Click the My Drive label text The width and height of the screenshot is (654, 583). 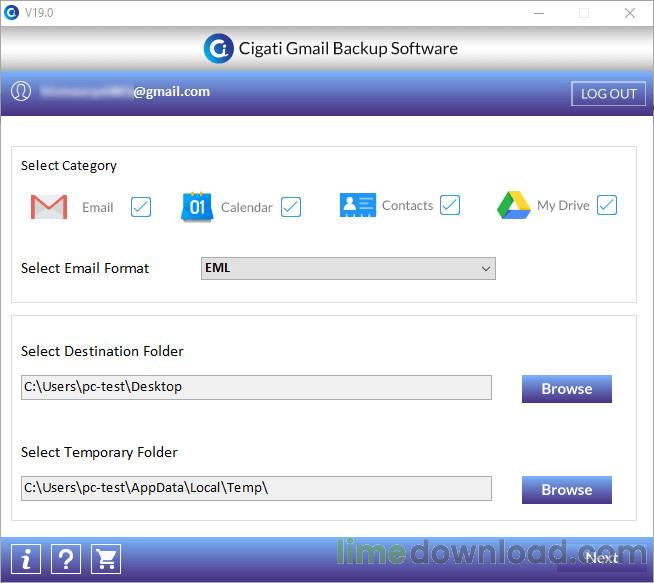point(563,206)
